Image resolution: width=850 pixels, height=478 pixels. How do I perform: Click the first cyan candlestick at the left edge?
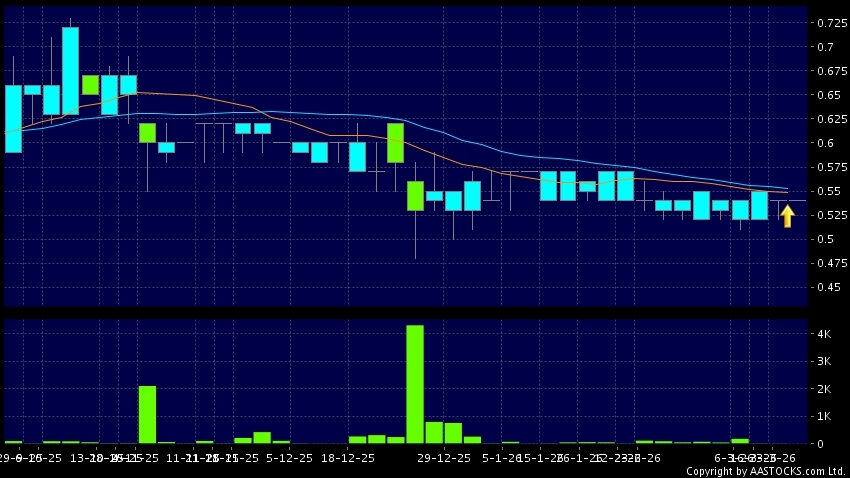coord(13,118)
